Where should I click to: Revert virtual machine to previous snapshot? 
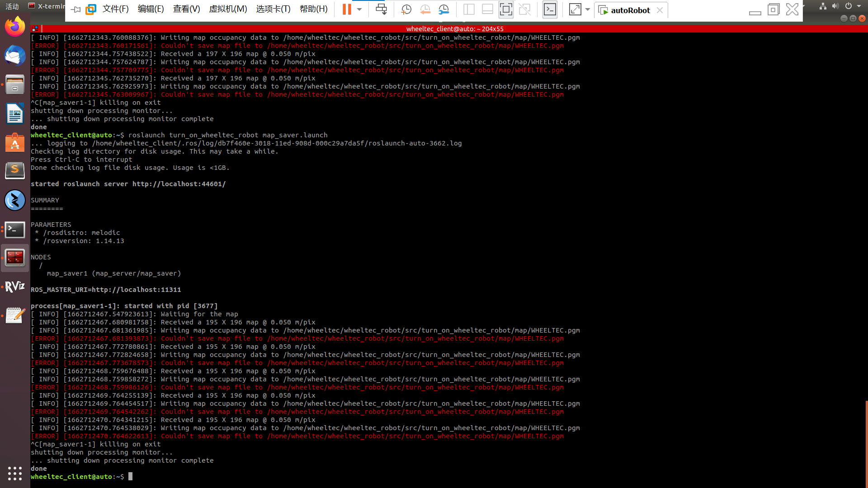425,9
